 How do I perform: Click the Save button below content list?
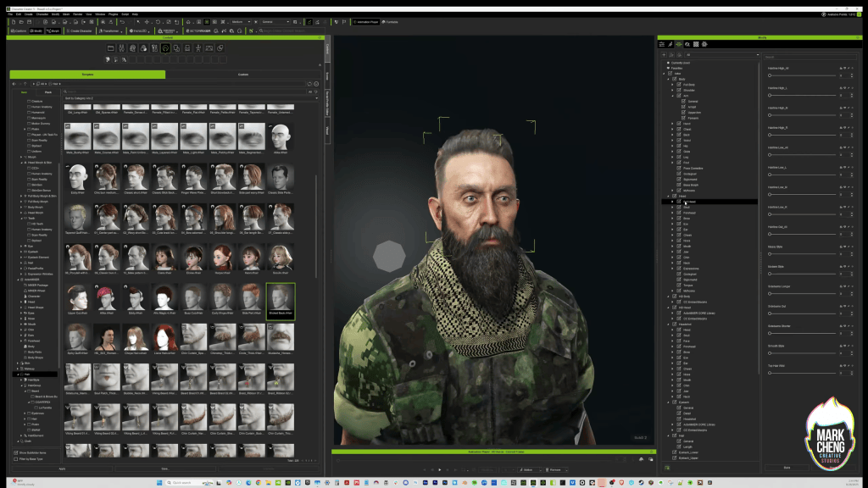[165, 469]
